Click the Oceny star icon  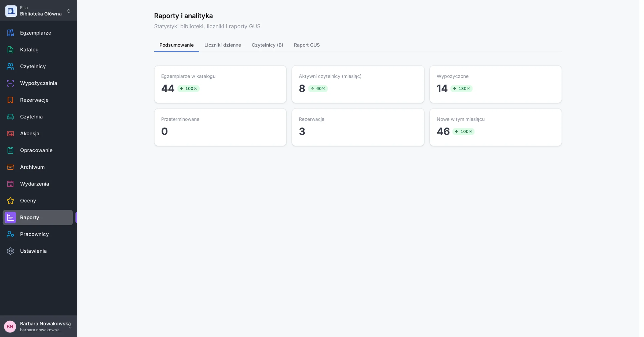10,201
